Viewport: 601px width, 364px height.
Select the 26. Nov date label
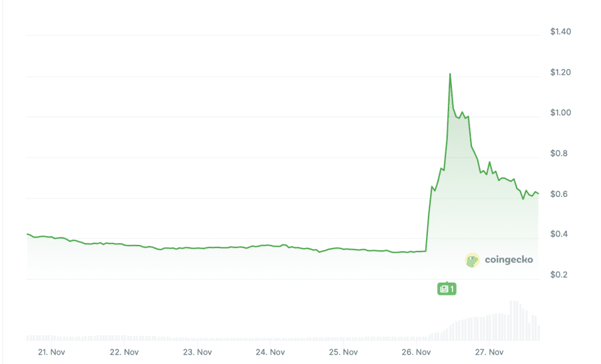tap(416, 352)
